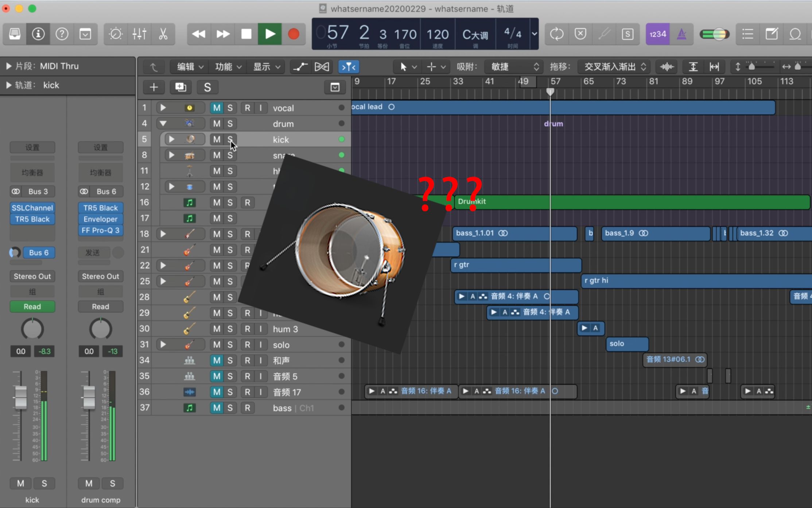Open Smart Controls dial icon

[116, 34]
